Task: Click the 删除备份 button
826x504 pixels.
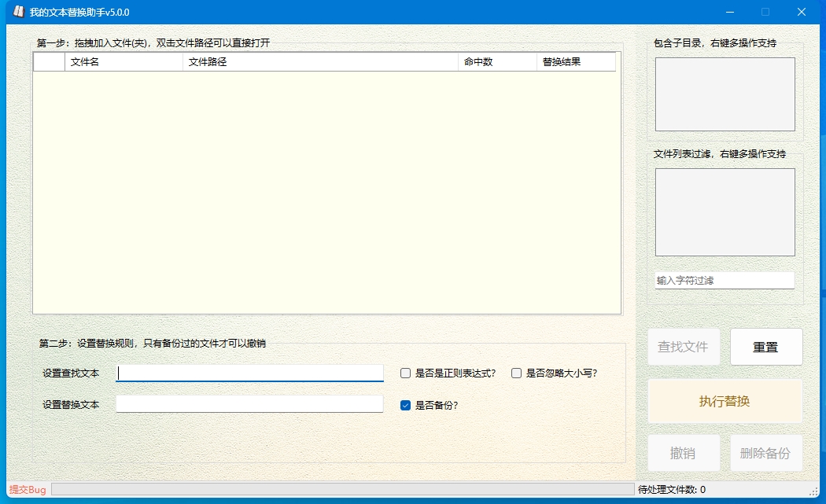Action: tap(766, 453)
